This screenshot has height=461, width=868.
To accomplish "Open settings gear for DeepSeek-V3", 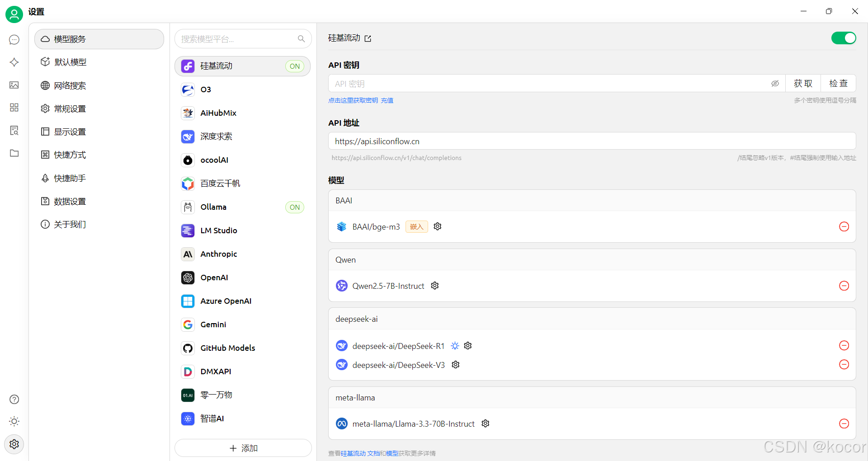I will [456, 365].
